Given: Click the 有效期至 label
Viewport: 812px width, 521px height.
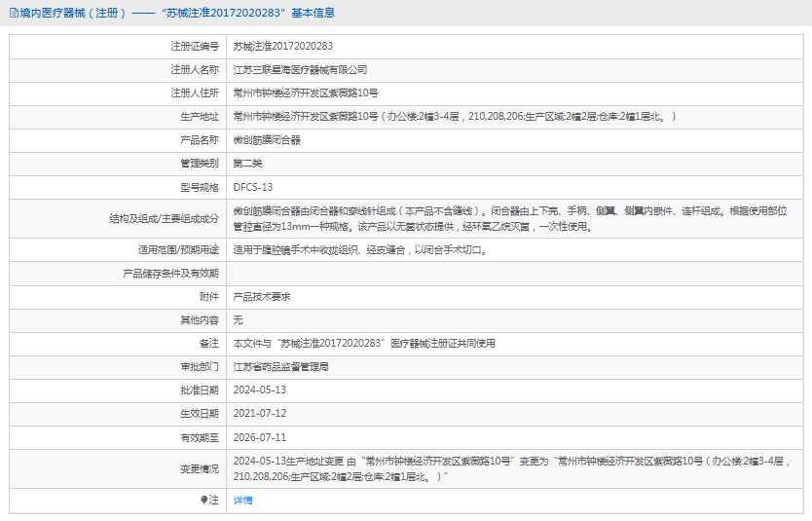Looking at the screenshot, I should point(200,437).
